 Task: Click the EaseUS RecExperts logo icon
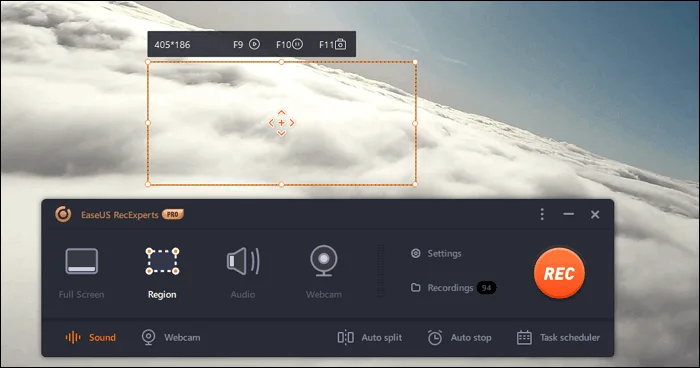point(63,214)
